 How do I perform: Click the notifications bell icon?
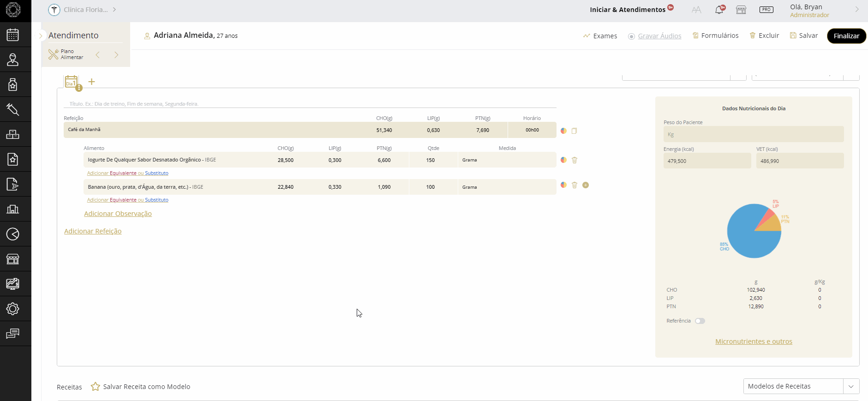point(719,10)
